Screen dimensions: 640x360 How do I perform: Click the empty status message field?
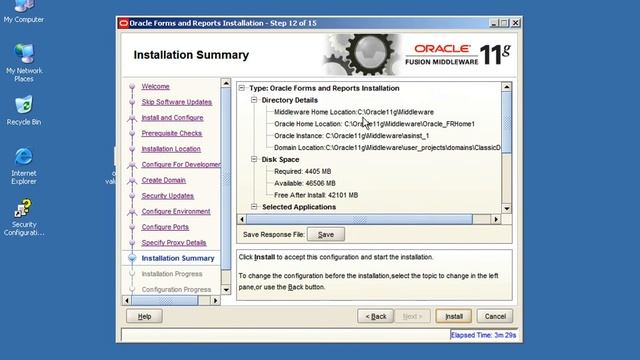285,335
